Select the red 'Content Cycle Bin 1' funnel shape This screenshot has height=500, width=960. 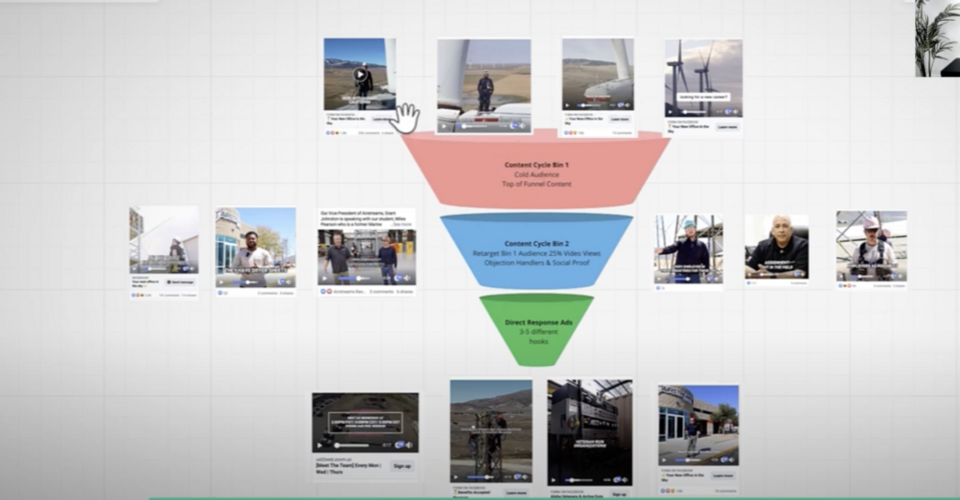536,170
